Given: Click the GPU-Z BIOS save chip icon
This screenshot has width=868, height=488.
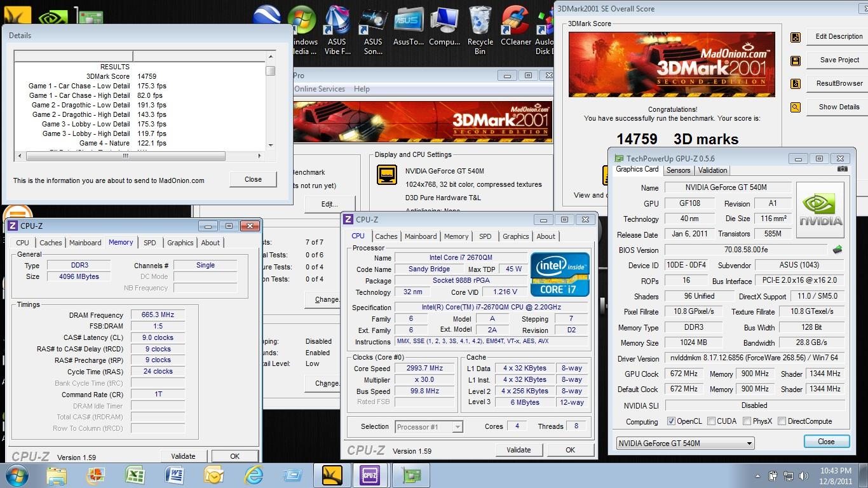Looking at the screenshot, I should click(x=837, y=250).
